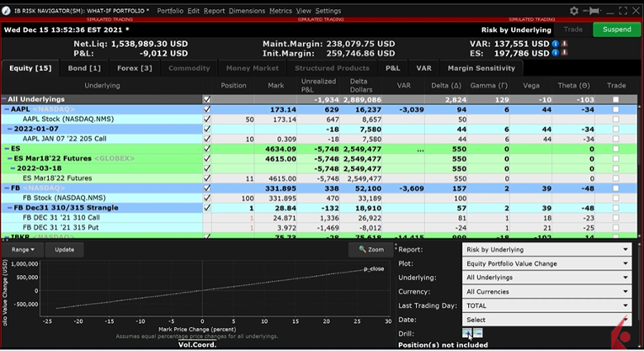The width and height of the screenshot is (644, 351).
Task: Toggle the All Underlyings checkbox
Action: (x=207, y=99)
